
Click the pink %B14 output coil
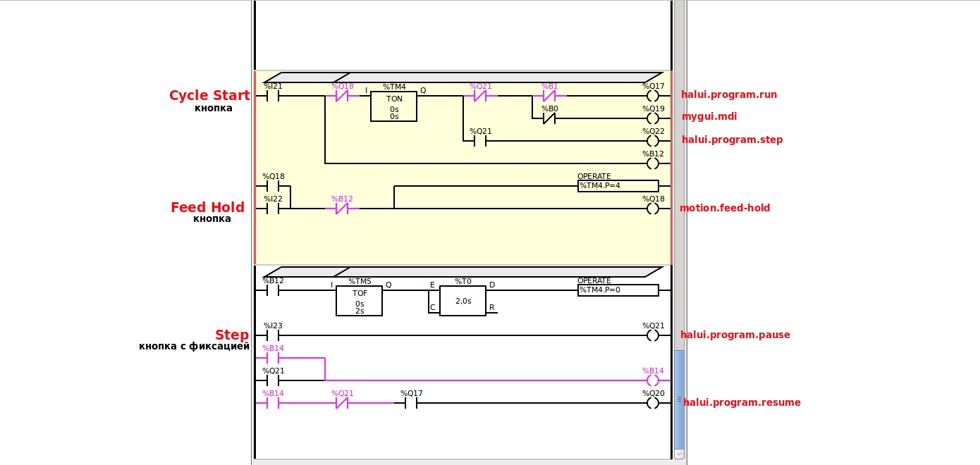(x=653, y=380)
